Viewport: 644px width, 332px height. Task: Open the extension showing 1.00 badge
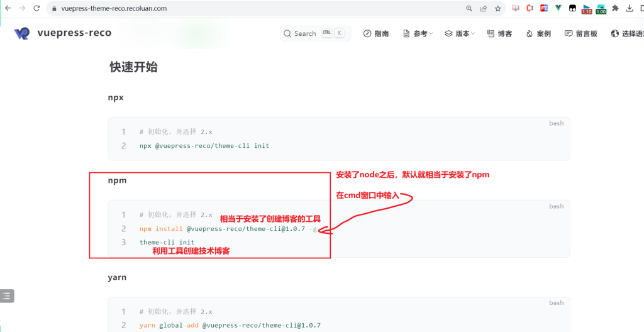[x=601, y=9]
